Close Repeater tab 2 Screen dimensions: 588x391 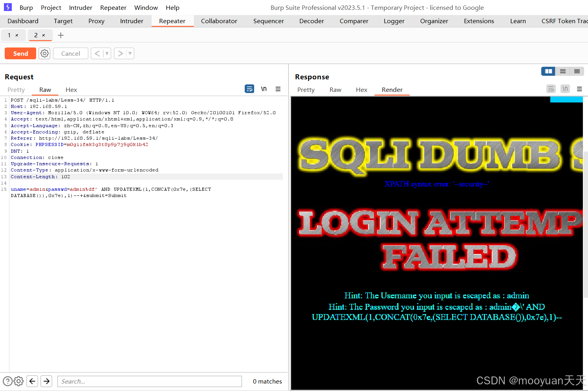[x=44, y=35]
